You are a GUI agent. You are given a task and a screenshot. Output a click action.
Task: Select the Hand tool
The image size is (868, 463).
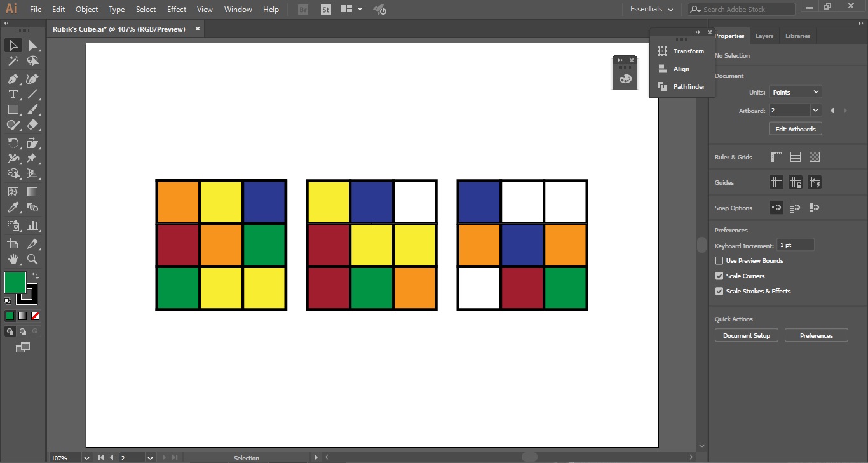(x=13, y=259)
